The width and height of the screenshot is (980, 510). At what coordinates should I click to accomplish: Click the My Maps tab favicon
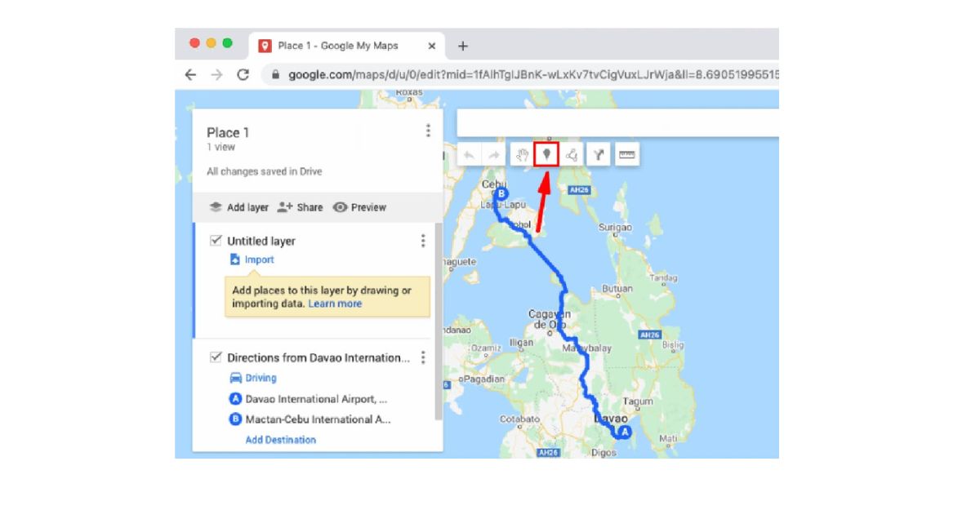point(265,46)
